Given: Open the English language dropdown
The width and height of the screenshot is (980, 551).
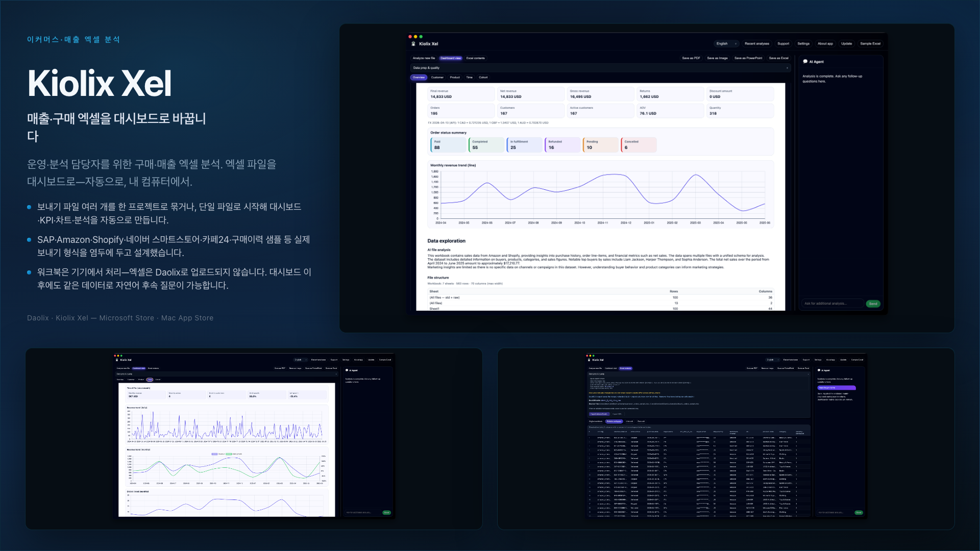Looking at the screenshot, I should click(x=727, y=44).
